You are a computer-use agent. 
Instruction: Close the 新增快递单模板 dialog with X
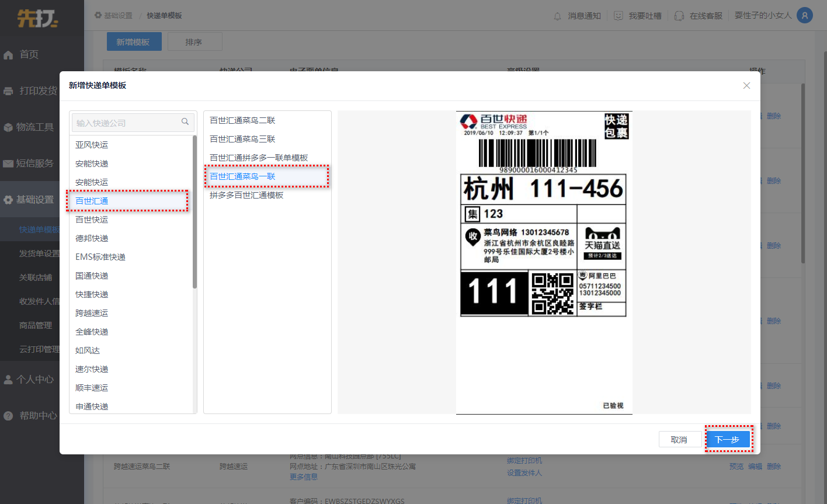tap(746, 85)
